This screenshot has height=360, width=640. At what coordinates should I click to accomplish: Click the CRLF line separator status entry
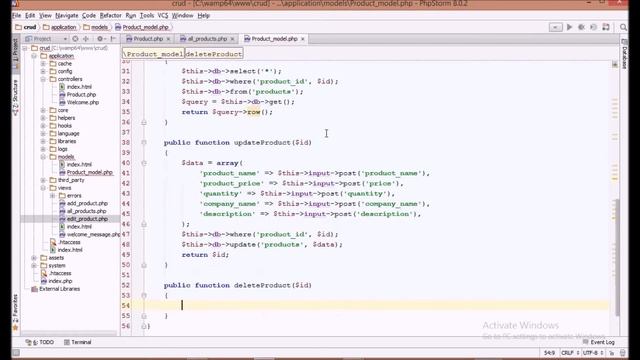click(x=570, y=353)
